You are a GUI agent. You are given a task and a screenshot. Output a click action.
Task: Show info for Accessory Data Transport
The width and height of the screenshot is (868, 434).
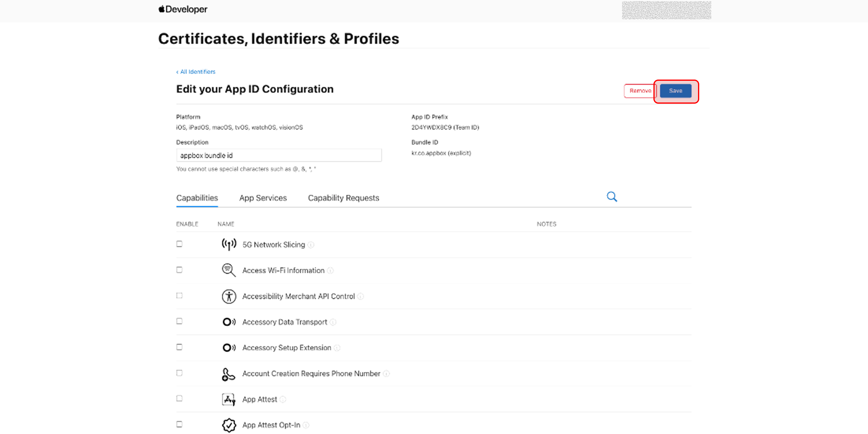point(333,322)
